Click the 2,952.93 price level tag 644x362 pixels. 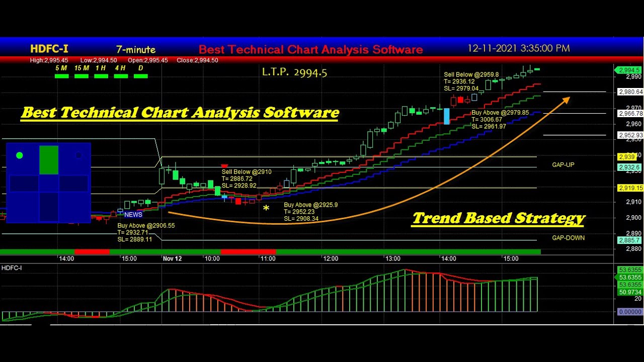pyautogui.click(x=631, y=135)
